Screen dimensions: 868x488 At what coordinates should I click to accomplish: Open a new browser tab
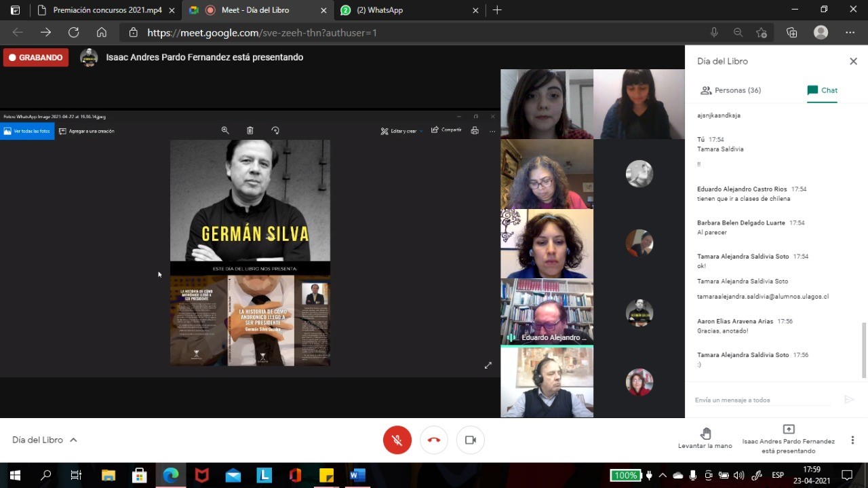coord(497,10)
